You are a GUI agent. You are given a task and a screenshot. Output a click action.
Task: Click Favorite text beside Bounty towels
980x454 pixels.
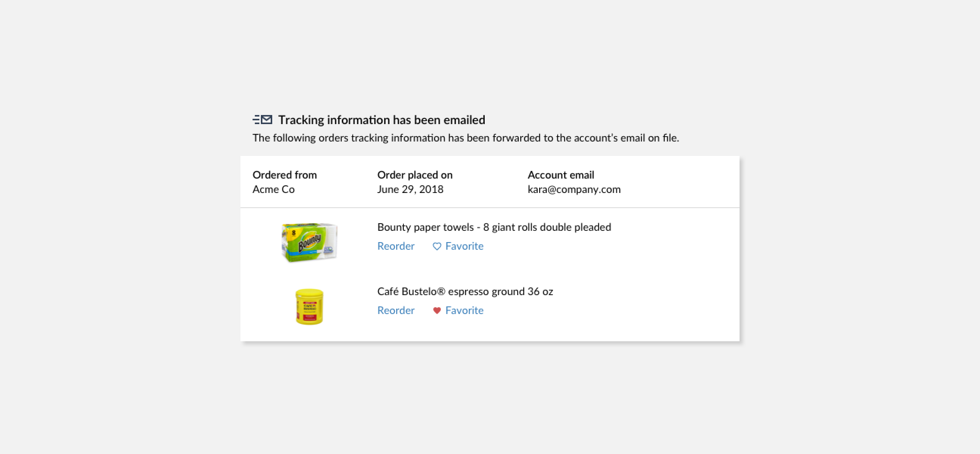click(x=464, y=246)
